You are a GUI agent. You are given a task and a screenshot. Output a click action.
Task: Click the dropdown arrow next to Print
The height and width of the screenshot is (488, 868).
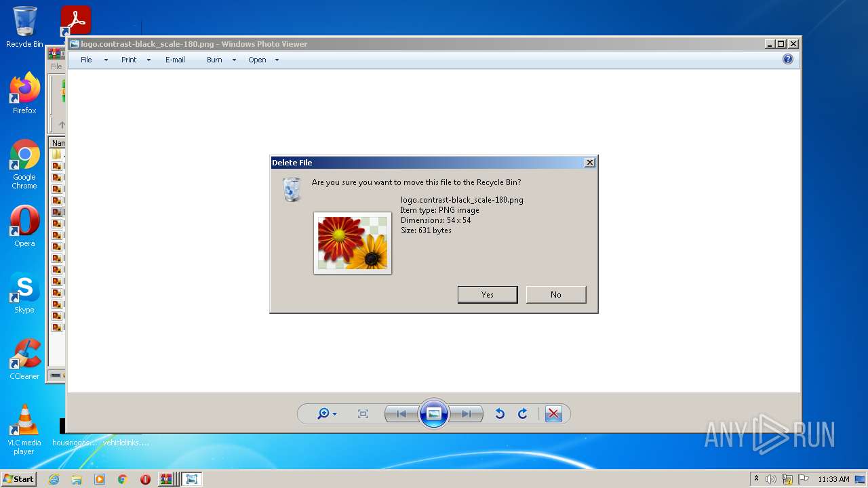click(x=149, y=60)
